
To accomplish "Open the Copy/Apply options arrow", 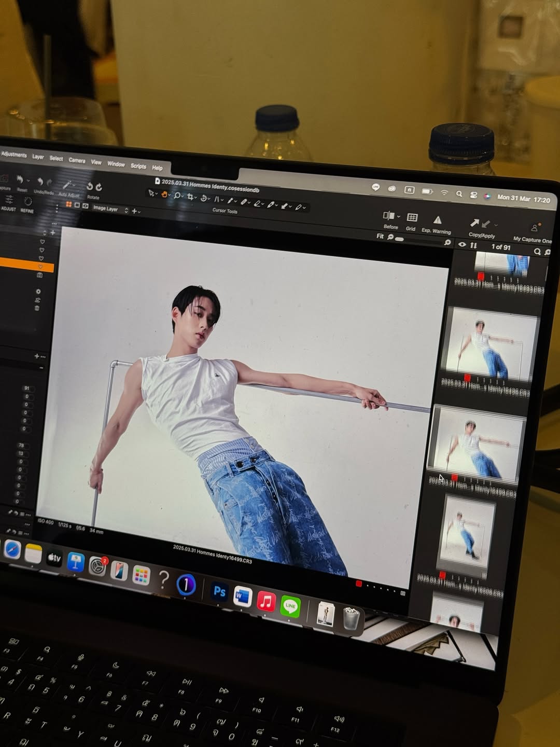I will (496, 225).
